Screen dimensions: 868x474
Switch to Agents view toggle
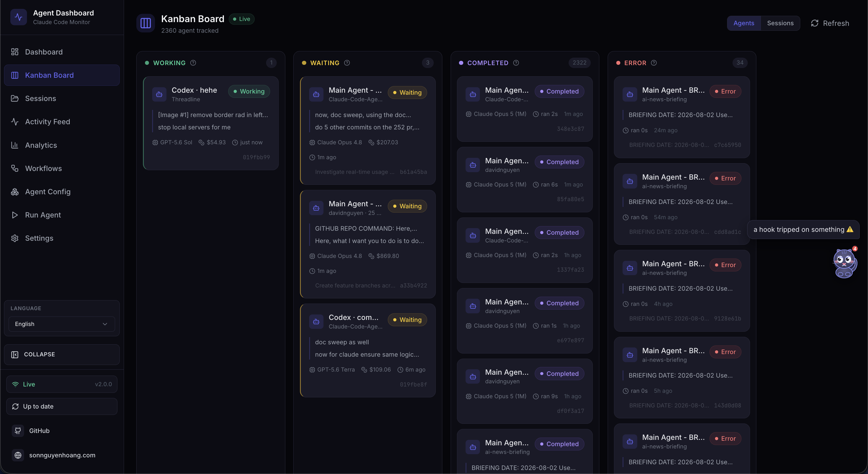pyautogui.click(x=744, y=23)
